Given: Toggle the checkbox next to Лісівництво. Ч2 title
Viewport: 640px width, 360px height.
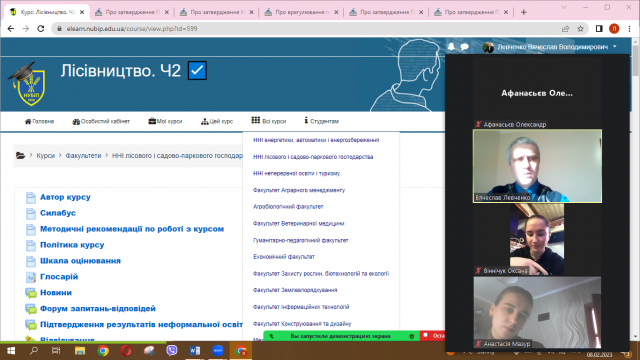Looking at the screenshot, I should pyautogui.click(x=197, y=71).
